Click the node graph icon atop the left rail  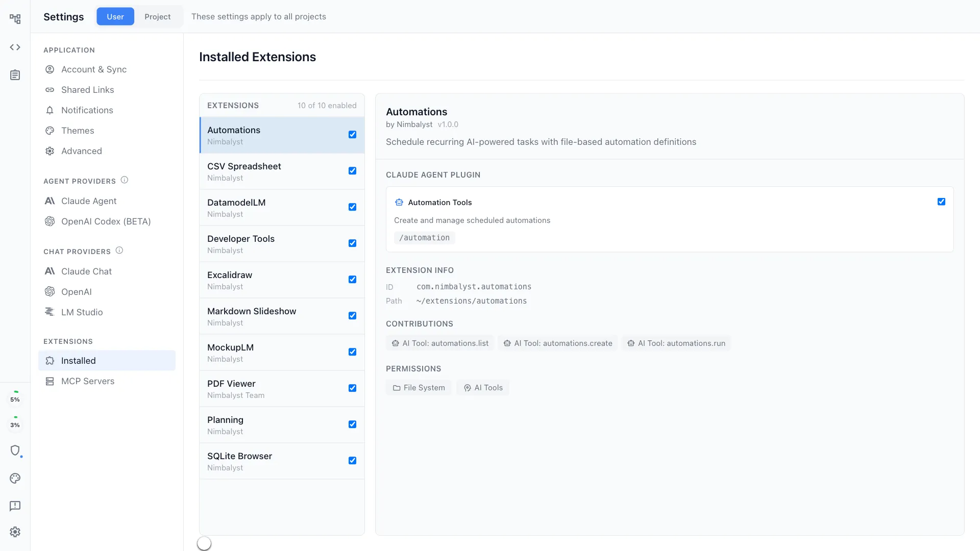15,18
